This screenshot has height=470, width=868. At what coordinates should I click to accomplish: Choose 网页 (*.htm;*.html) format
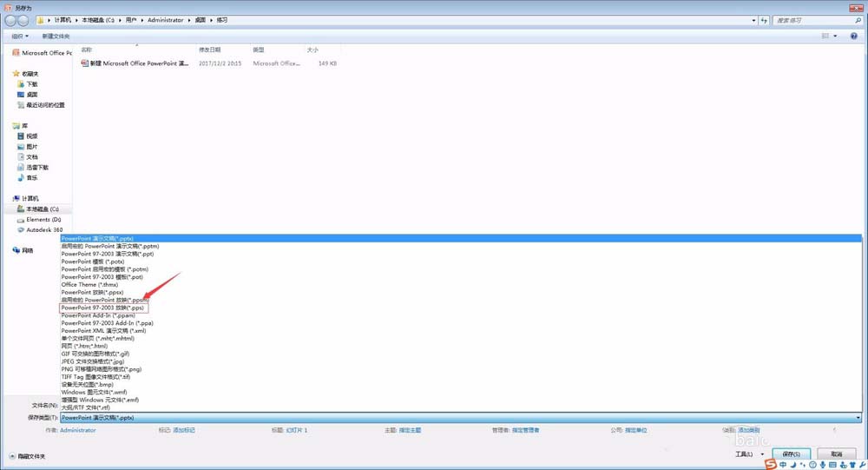(x=461, y=346)
